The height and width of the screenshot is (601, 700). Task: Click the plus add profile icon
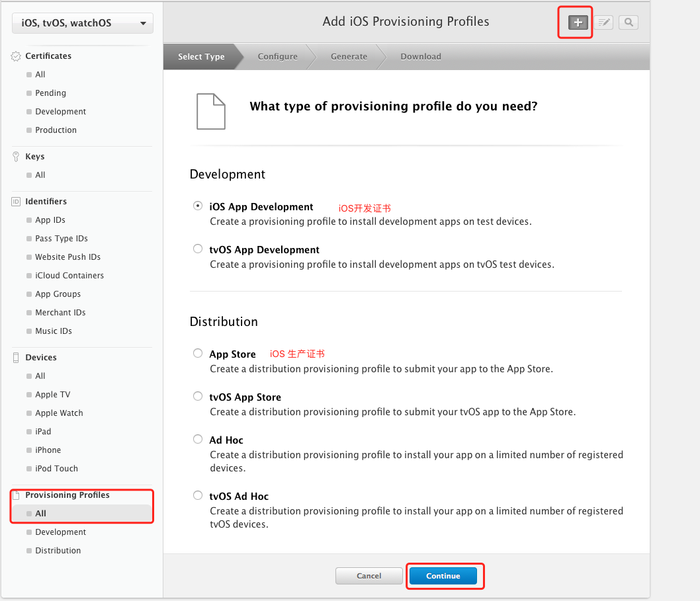point(578,22)
